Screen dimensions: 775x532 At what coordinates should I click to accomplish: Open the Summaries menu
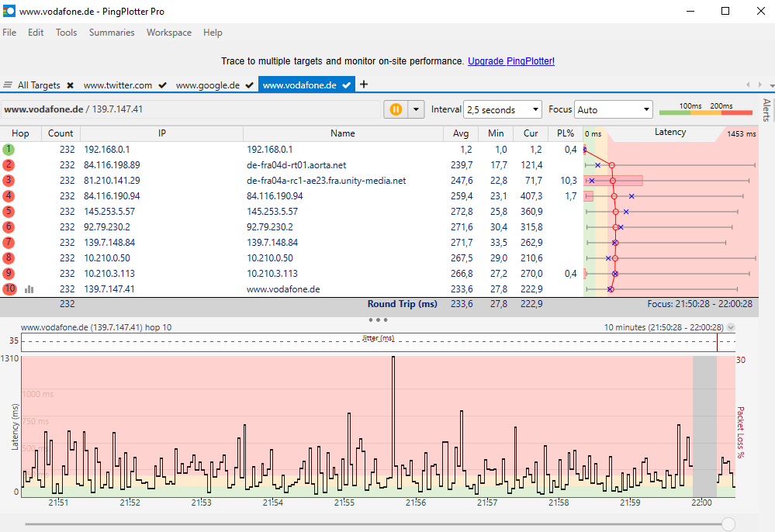point(112,33)
